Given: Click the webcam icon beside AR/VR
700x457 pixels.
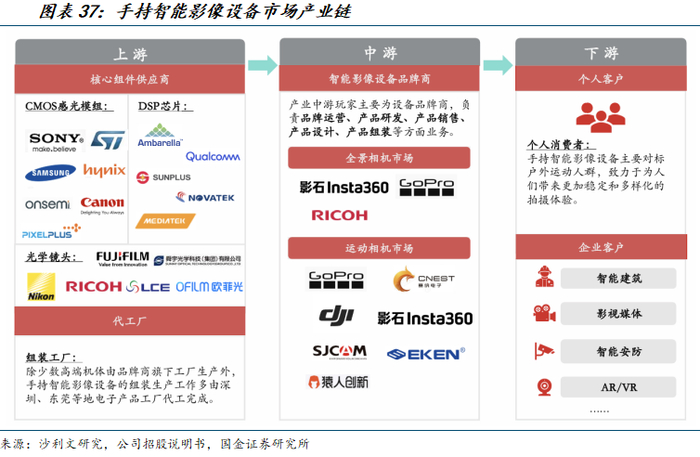Looking at the screenshot, I should pos(544,387).
